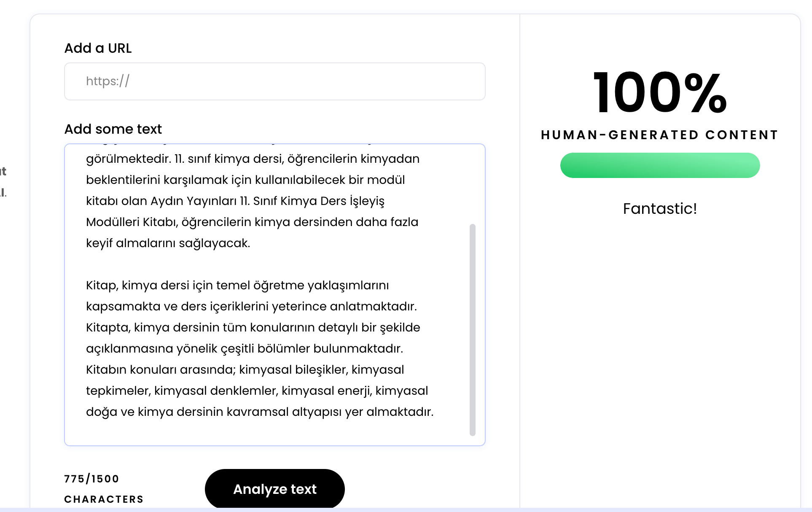Click the "Add some text" label
The image size is (812, 512).
click(x=113, y=129)
